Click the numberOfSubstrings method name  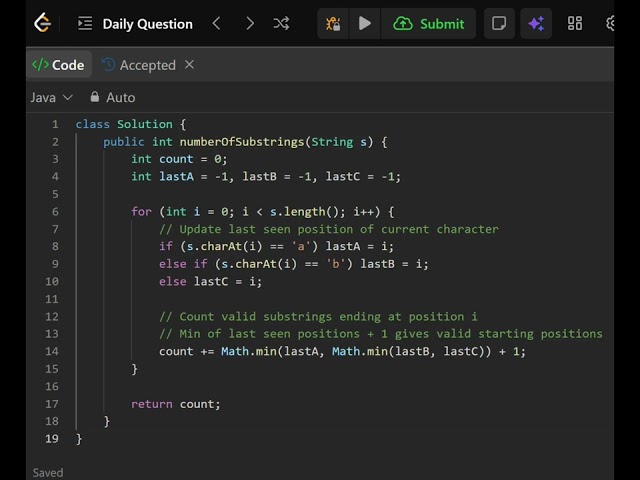(242, 142)
